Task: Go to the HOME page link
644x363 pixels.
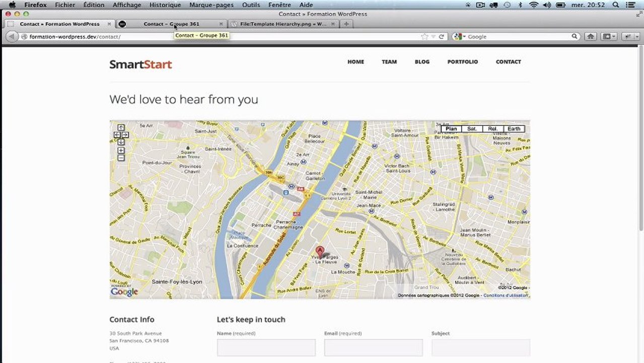Action: [355, 62]
